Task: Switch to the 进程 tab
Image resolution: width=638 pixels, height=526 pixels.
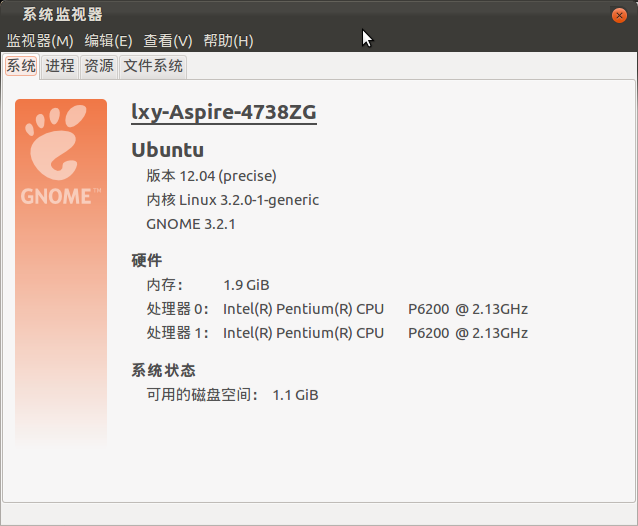Action: click(x=60, y=66)
